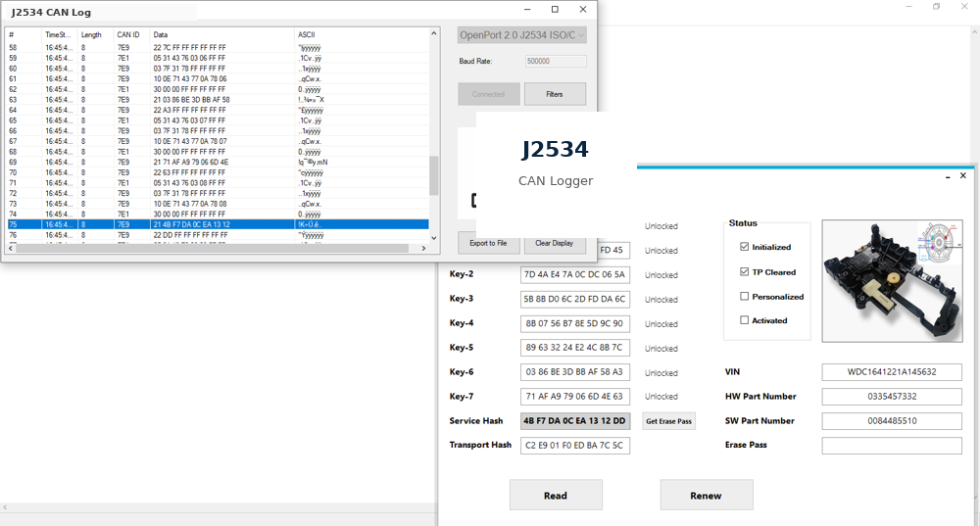The image size is (980, 526).
Task: Click the Key-6 hex value field
Action: point(575,371)
